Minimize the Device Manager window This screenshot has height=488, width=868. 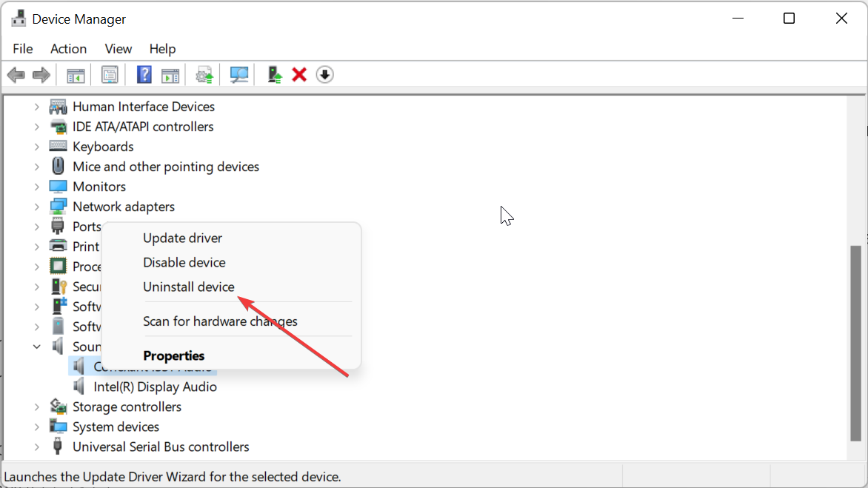point(738,19)
